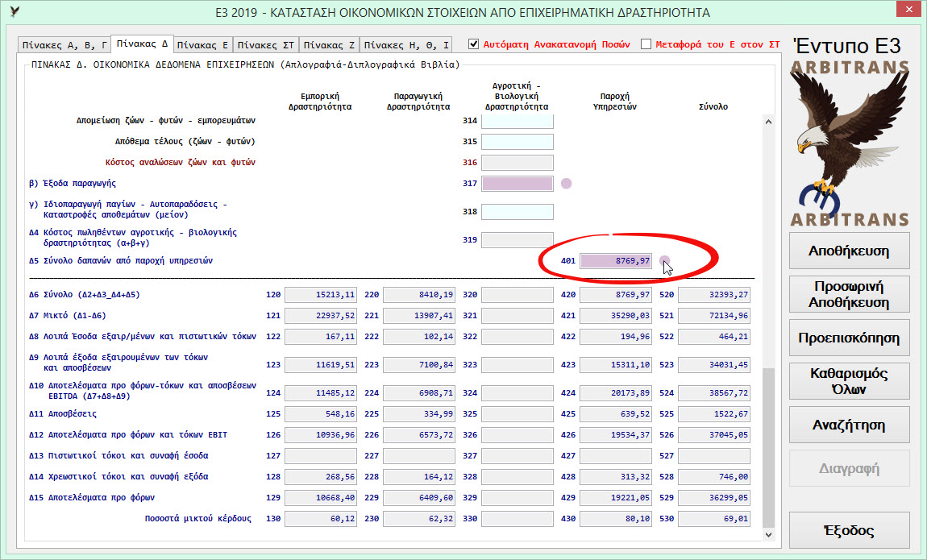Click field 120 showing 15213,11
927x560 pixels.
tap(321, 295)
